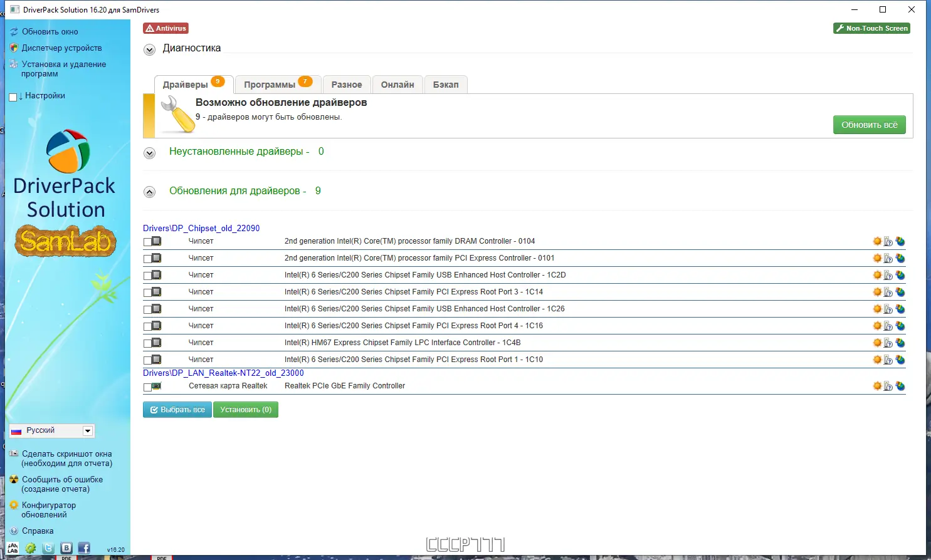Click the radiation icon to report error
Screen dimensions: 931x560
point(14,479)
